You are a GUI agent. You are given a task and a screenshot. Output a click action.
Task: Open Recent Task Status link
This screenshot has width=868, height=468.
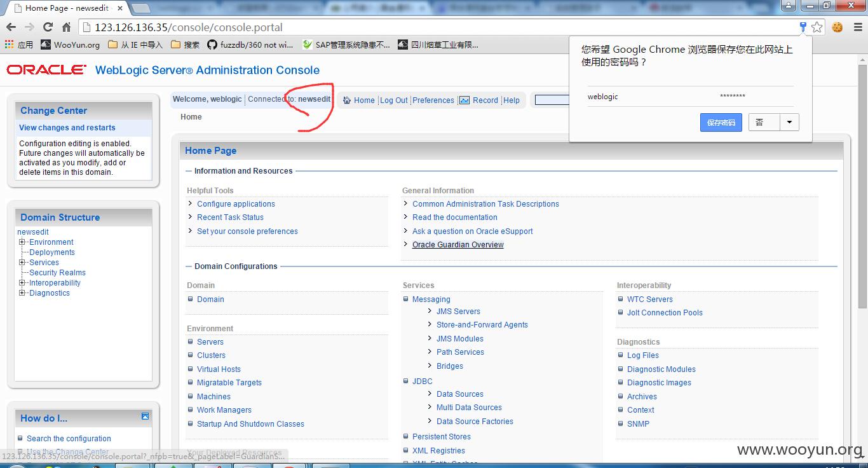(230, 217)
